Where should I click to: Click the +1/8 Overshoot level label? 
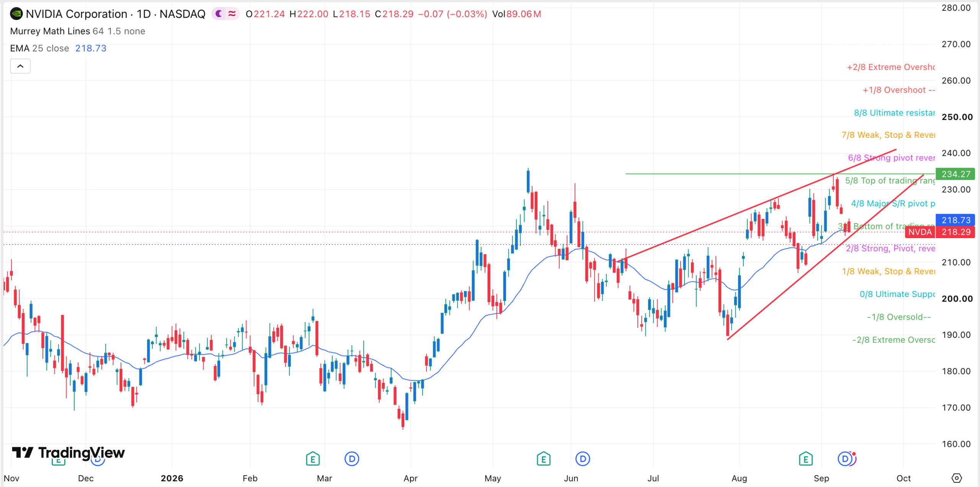(x=899, y=90)
